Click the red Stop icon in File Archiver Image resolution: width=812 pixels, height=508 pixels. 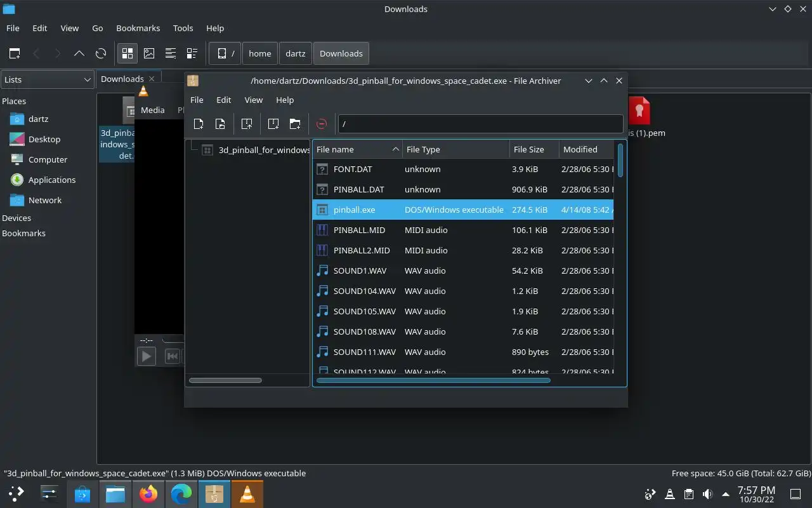click(322, 124)
